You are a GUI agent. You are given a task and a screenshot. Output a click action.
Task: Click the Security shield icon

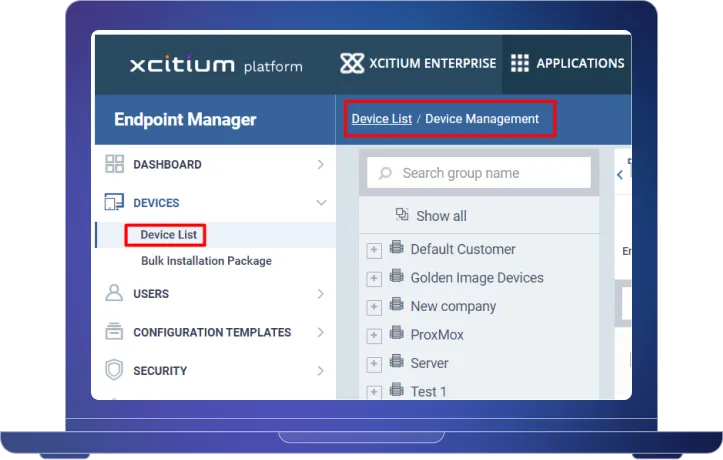pos(115,371)
